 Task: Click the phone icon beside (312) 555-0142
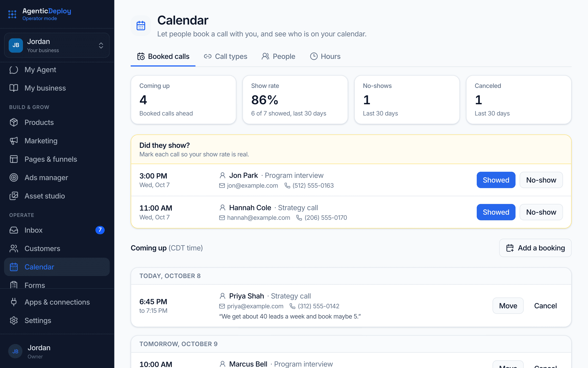click(293, 306)
